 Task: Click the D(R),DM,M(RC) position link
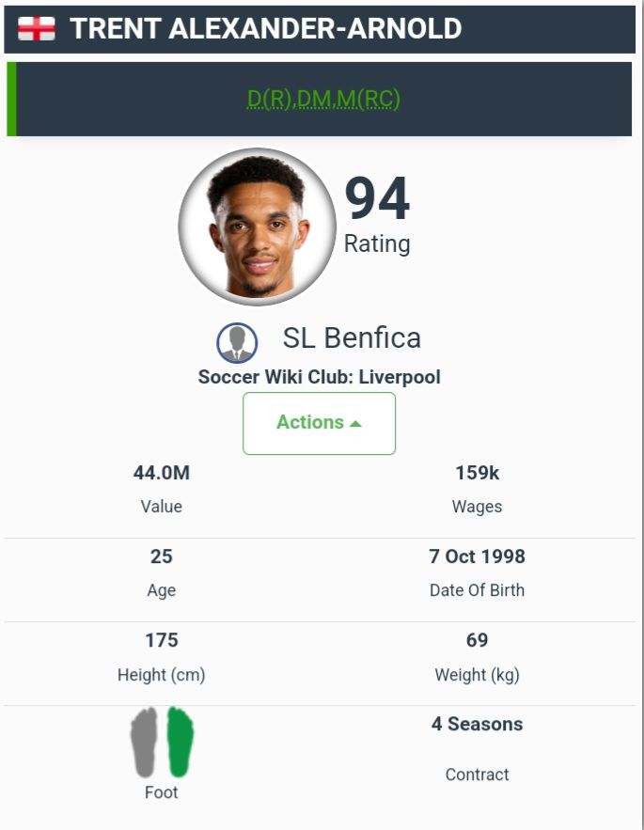pos(323,100)
